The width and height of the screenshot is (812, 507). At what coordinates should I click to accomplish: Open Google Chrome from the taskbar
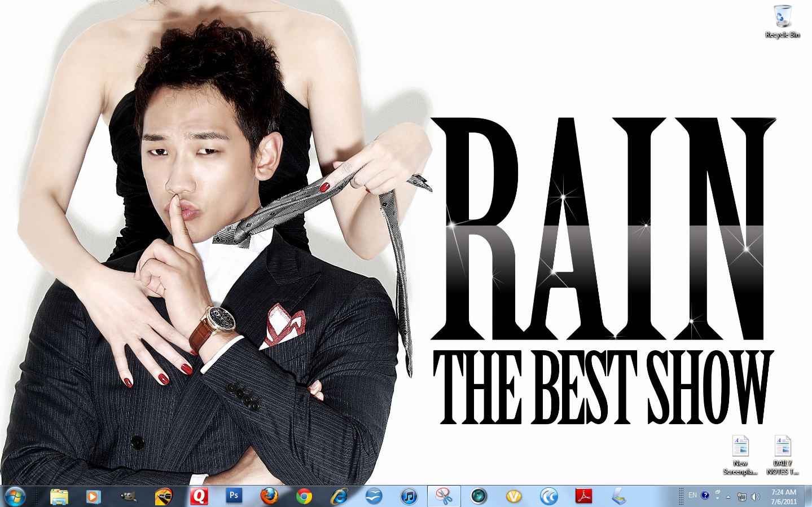pos(304,496)
